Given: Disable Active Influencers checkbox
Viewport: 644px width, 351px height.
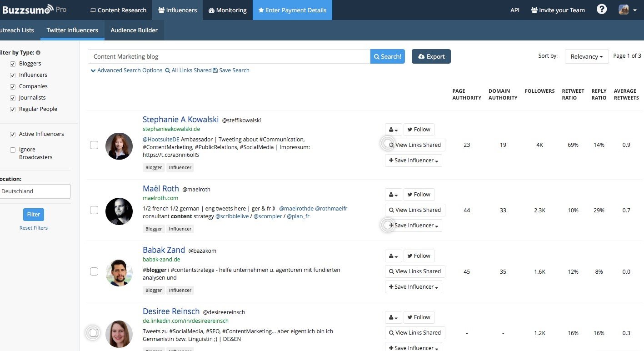Looking at the screenshot, I should point(13,135).
